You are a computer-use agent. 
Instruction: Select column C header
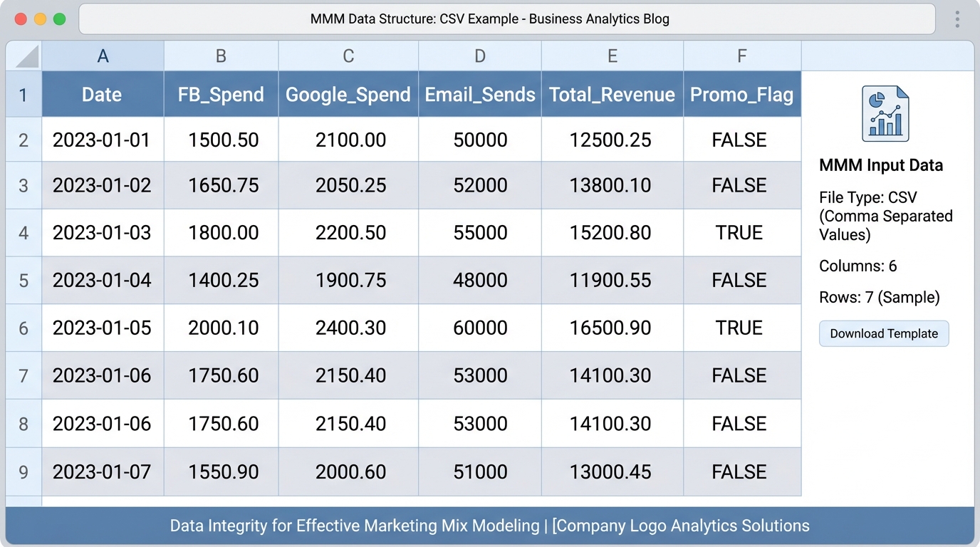(348, 56)
